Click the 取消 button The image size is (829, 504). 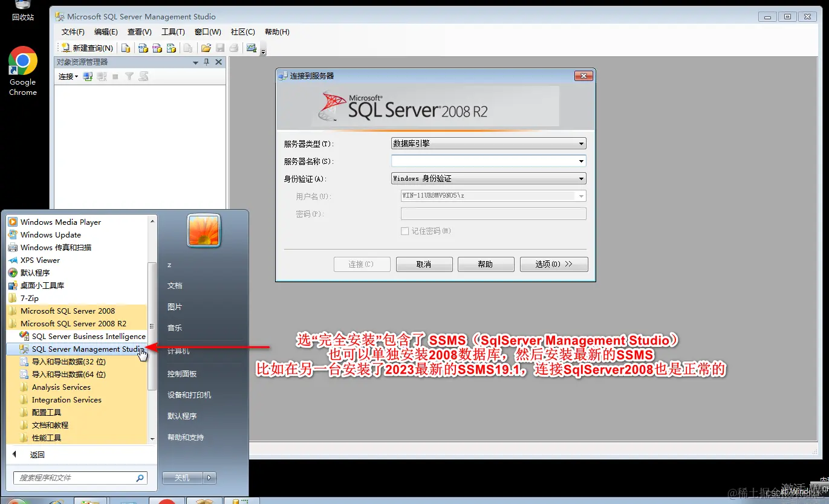(x=424, y=264)
